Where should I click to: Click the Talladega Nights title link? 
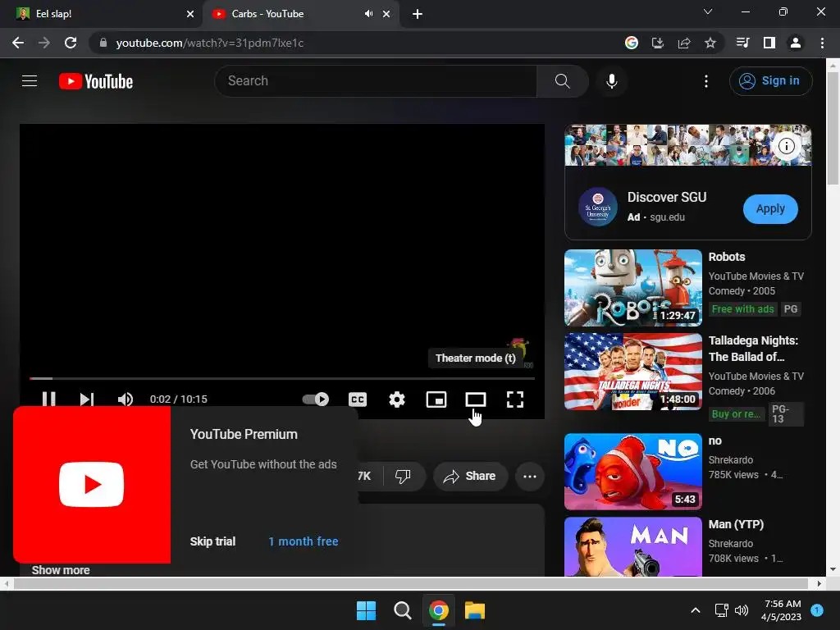pyautogui.click(x=753, y=348)
